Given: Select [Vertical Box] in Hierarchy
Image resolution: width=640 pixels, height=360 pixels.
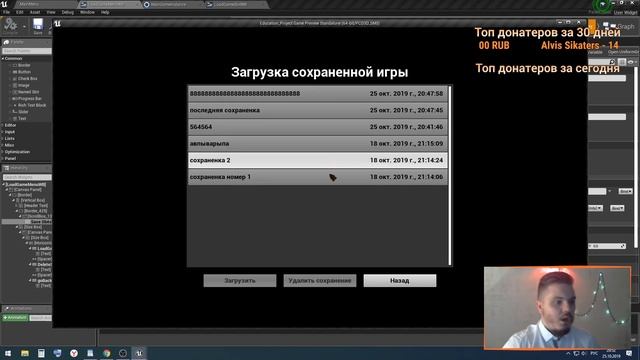Looking at the screenshot, I should [34, 200].
